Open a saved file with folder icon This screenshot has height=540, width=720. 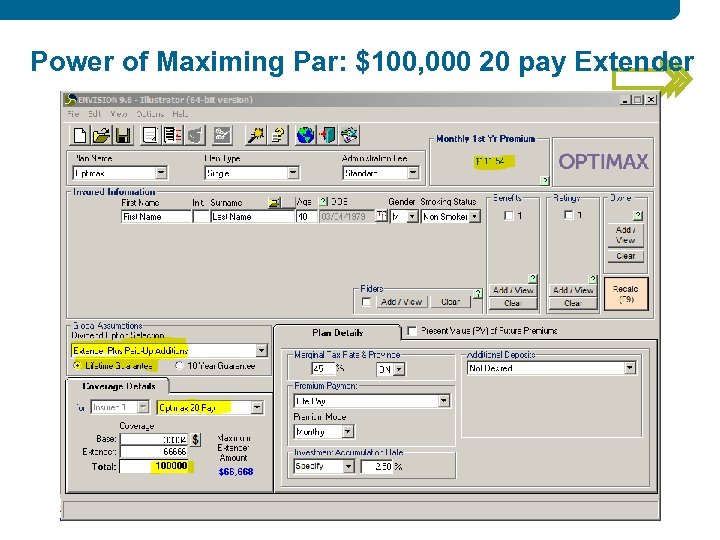coord(101,135)
